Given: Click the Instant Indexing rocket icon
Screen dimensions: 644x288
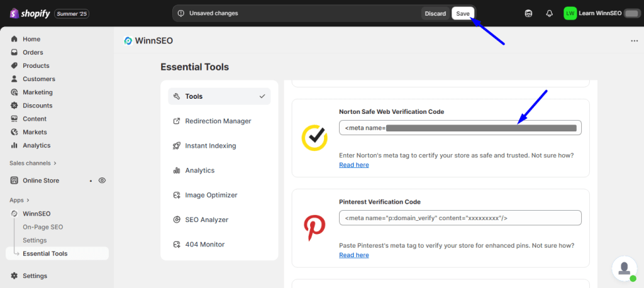Looking at the screenshot, I should point(177,146).
